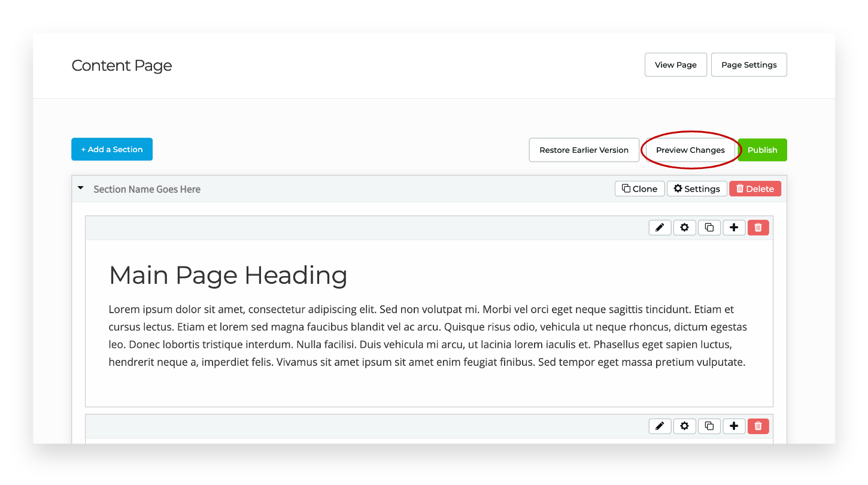
Task: Add a Section using the blue button
Action: point(111,149)
